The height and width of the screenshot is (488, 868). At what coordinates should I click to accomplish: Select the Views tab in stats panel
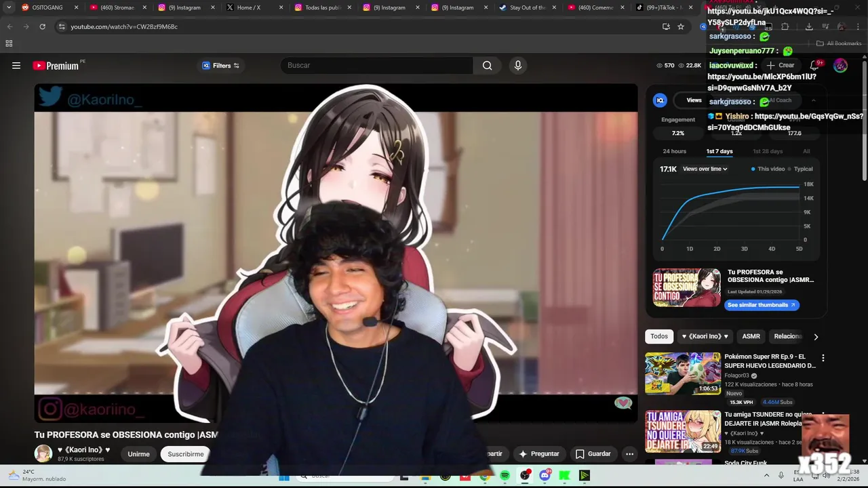(694, 100)
